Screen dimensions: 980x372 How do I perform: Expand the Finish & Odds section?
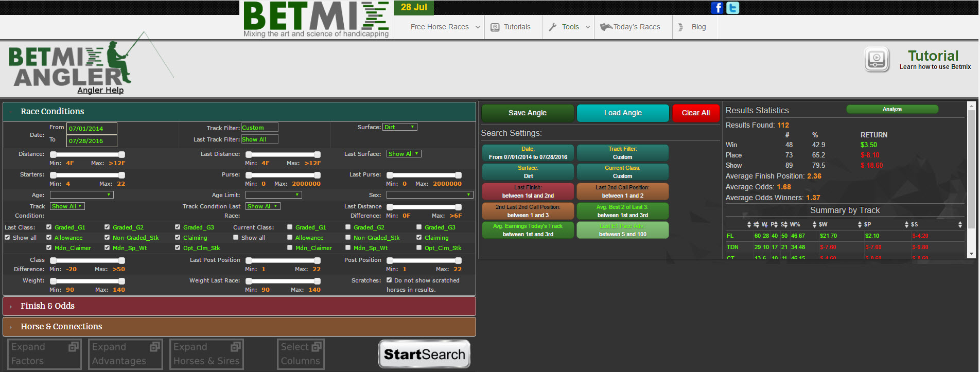coord(47,306)
